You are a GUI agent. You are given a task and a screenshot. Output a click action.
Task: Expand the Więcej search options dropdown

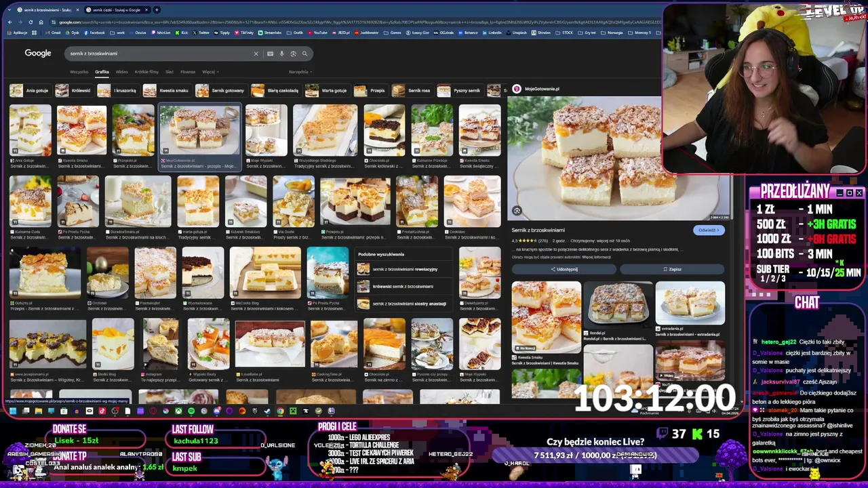pos(210,72)
